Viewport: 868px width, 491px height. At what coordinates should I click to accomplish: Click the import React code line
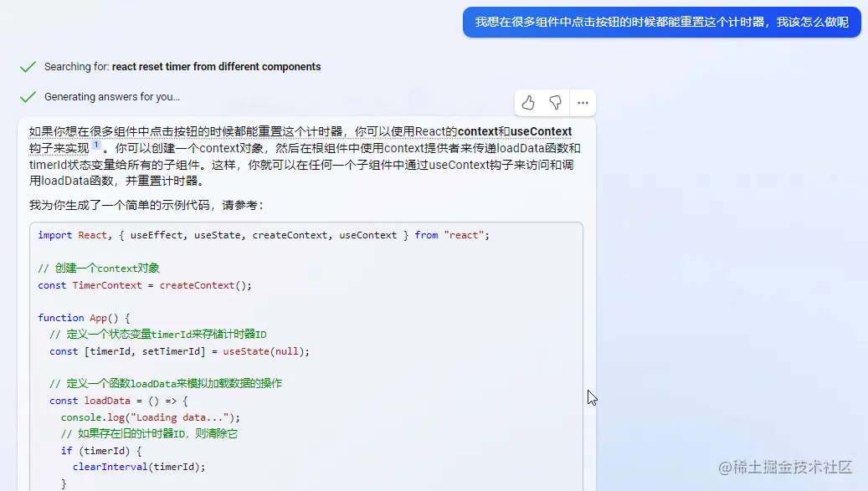click(x=264, y=235)
